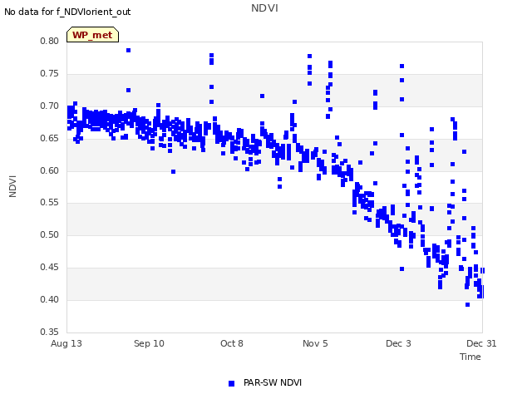
Task: Click the isolated data point near 0.60 in September
Action: tap(174, 172)
